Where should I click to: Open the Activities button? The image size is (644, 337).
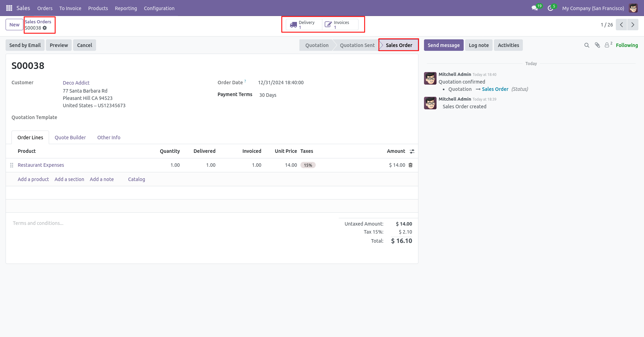[508, 45]
